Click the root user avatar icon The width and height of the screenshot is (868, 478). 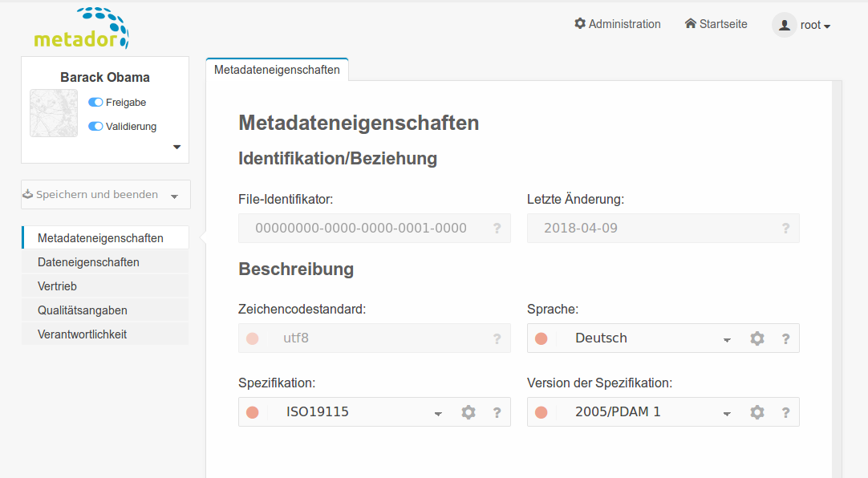pyautogui.click(x=785, y=25)
